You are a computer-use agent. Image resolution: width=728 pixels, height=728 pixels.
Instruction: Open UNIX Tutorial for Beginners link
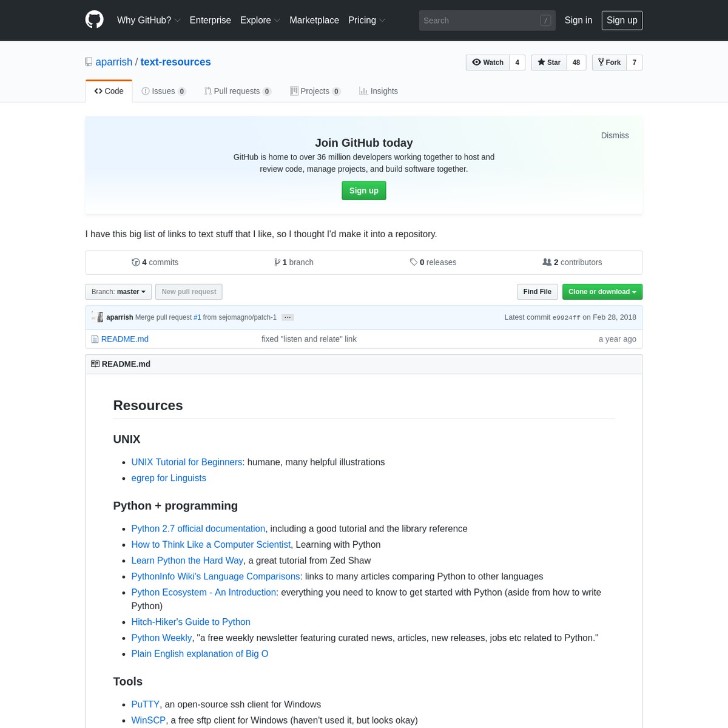coord(187,462)
